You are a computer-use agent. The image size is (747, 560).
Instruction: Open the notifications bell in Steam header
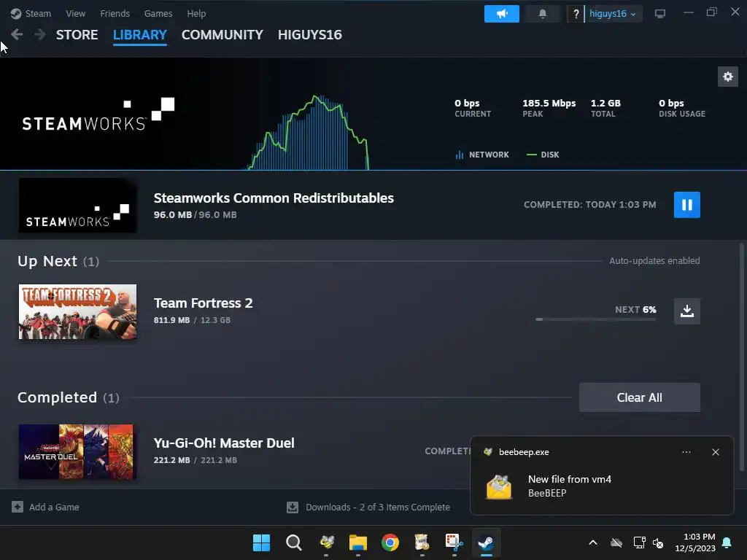542,14
